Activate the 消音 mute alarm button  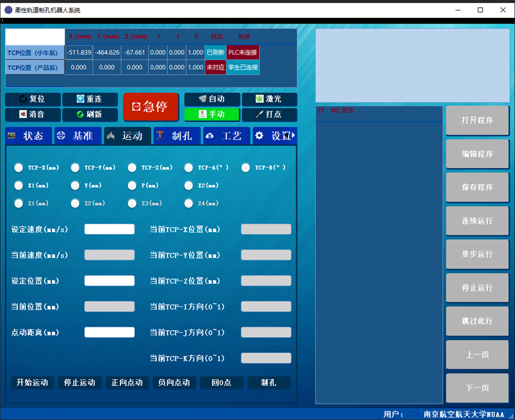(32, 115)
